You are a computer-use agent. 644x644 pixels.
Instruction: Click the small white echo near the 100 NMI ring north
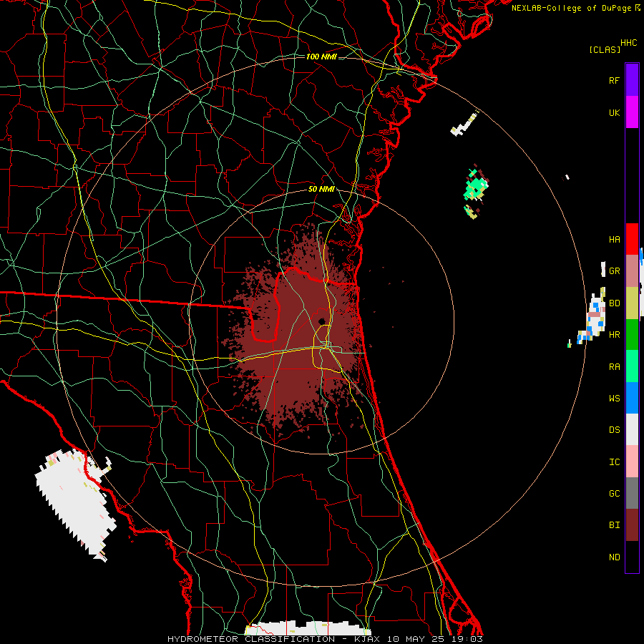coord(464,125)
